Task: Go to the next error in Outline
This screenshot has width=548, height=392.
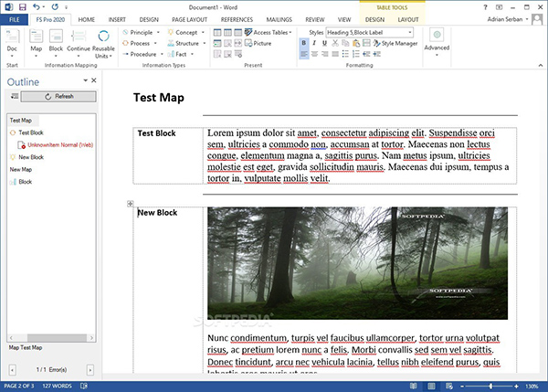Action: coord(90,369)
